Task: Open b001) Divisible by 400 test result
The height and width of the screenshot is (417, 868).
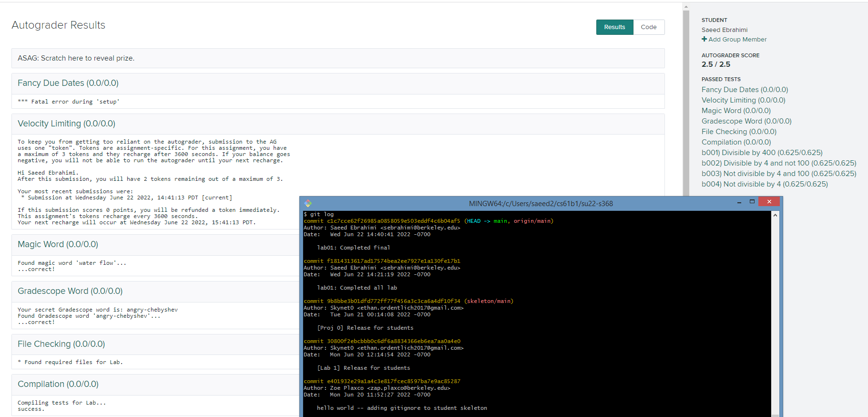Action: coord(762,153)
